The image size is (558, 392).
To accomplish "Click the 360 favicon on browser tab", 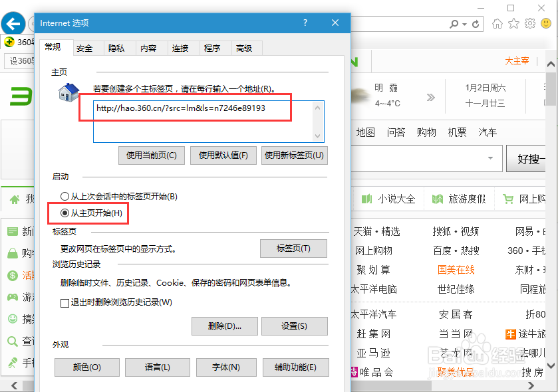I will [9, 42].
